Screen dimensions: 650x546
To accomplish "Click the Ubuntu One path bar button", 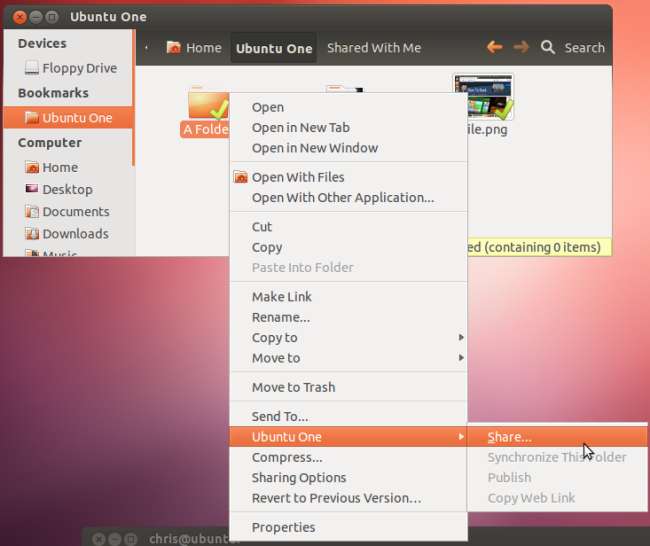I will [274, 48].
